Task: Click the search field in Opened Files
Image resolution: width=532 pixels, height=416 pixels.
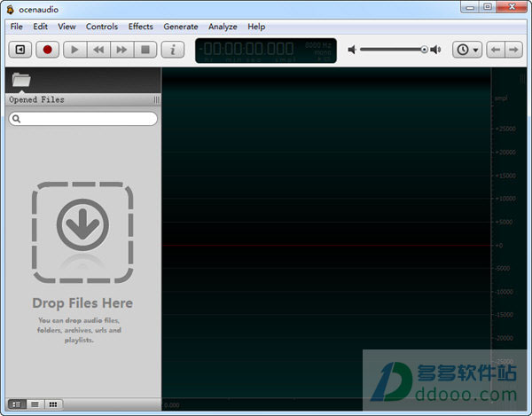Action: tap(83, 119)
